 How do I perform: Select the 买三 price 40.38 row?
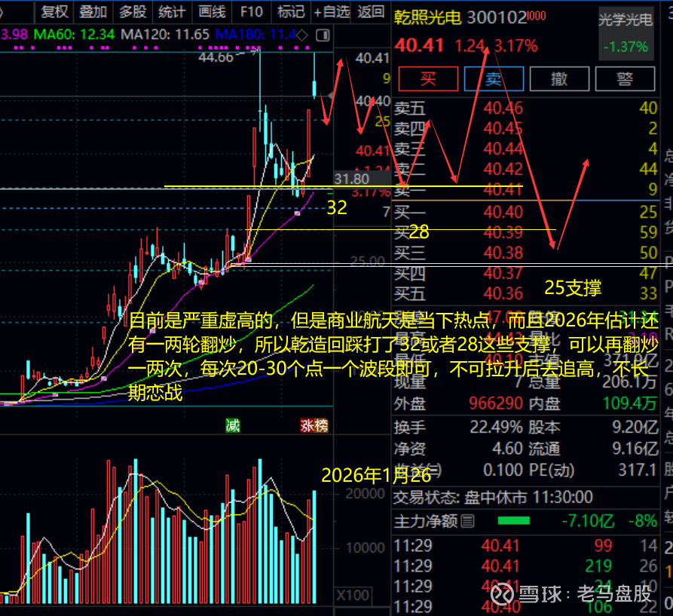tap(525, 253)
